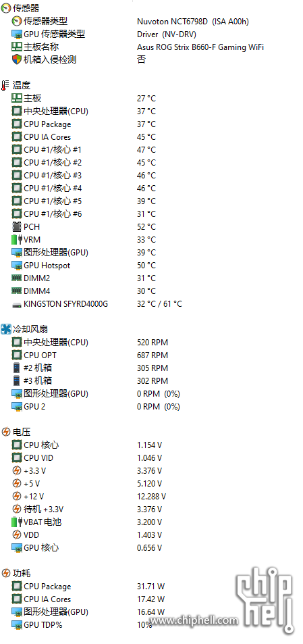The height and width of the screenshot is (644, 303).
Task: Click the CPU VID label
Action: tap(38, 458)
